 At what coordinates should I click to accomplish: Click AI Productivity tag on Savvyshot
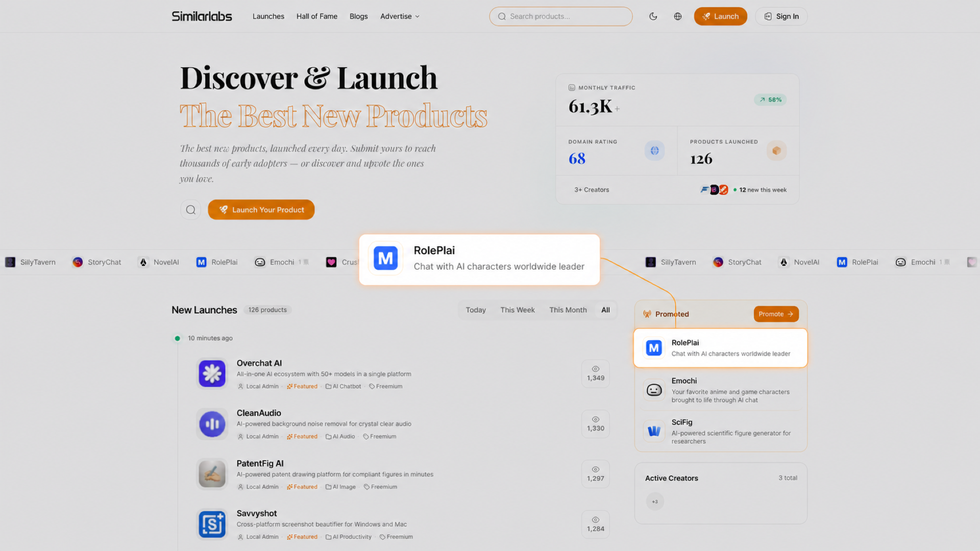point(349,537)
